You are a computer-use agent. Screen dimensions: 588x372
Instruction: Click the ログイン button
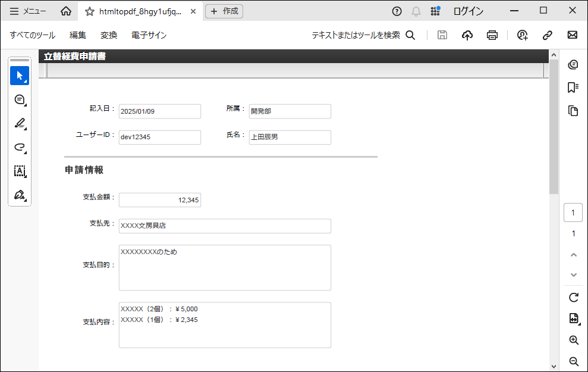(468, 11)
